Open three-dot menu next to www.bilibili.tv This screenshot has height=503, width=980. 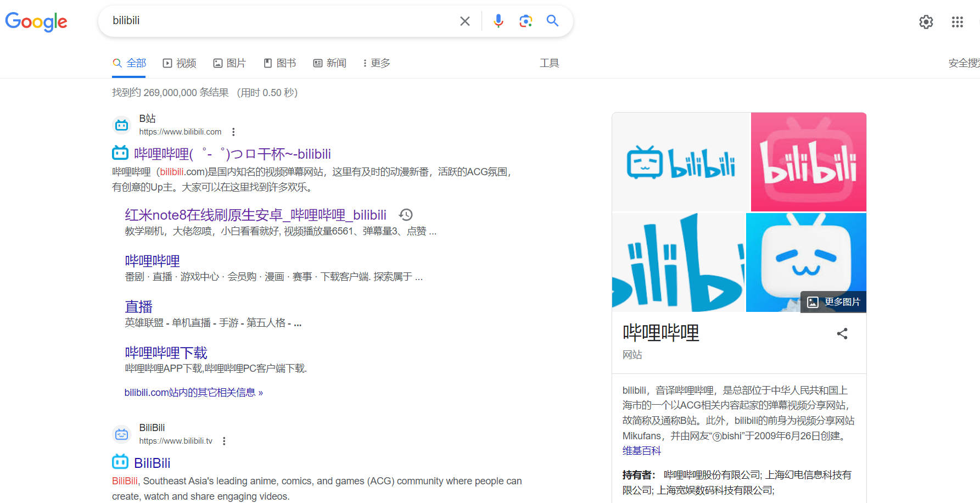(x=224, y=441)
